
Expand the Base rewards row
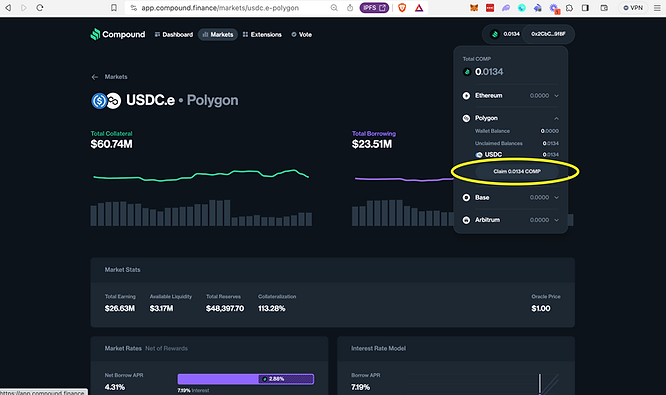click(x=511, y=198)
